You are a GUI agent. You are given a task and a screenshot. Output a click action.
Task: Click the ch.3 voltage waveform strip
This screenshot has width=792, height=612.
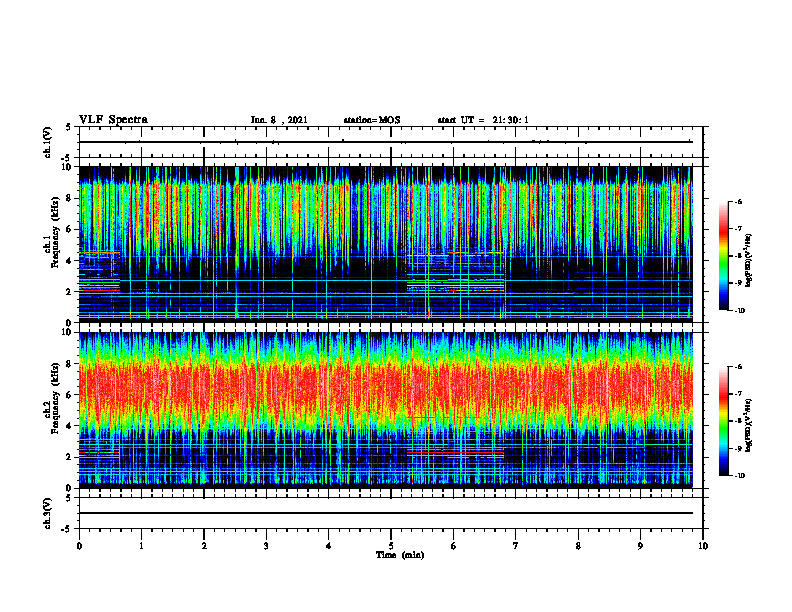[x=391, y=513]
